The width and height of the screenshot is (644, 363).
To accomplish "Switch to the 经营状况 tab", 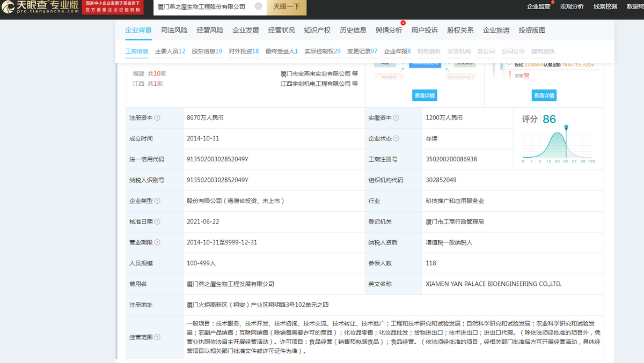I will point(282,31).
